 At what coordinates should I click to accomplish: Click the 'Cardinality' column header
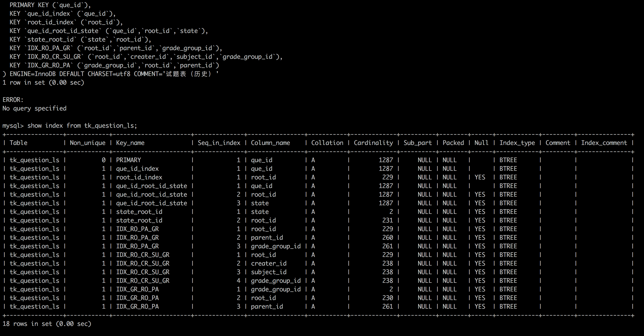373,143
